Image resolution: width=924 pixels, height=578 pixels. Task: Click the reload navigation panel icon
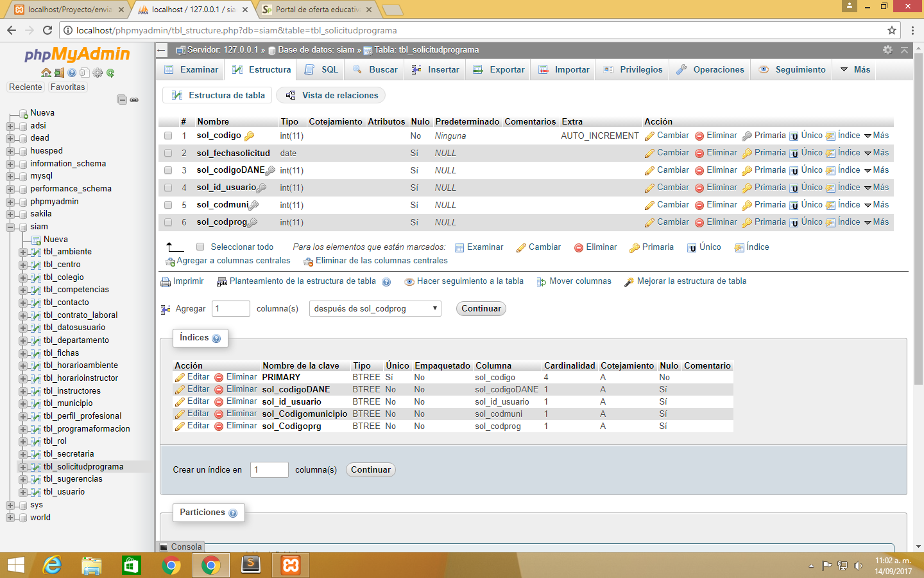coord(110,73)
